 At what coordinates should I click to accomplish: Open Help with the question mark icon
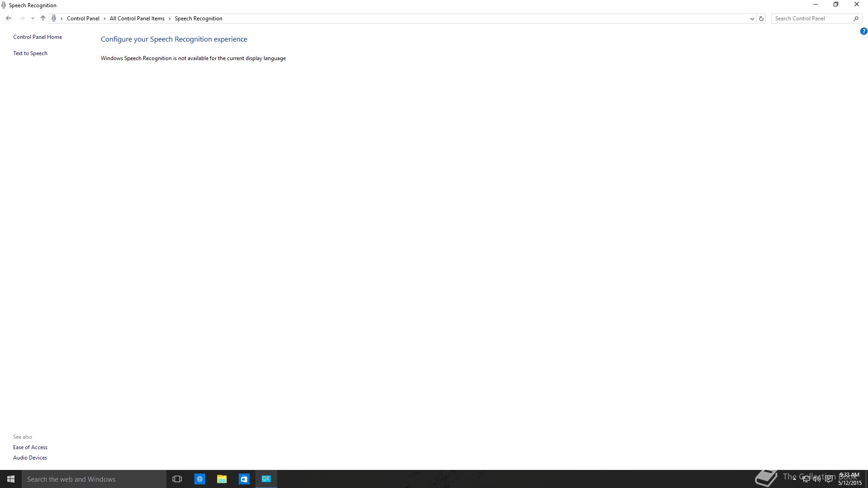click(x=863, y=31)
